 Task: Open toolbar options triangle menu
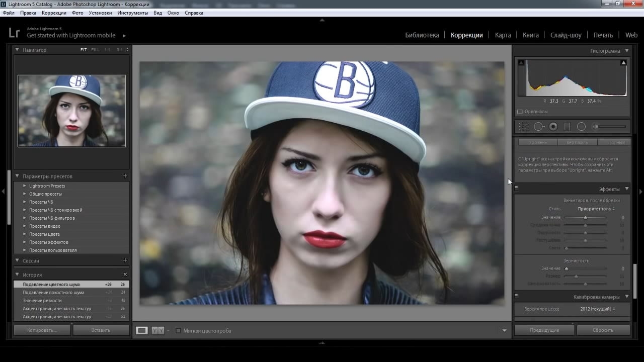504,330
